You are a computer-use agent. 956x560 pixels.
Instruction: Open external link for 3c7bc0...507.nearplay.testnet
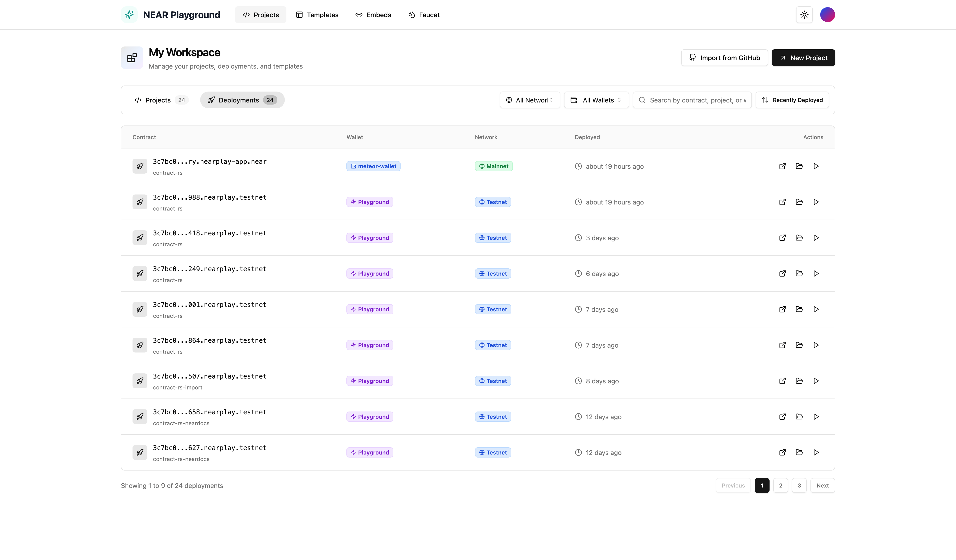click(782, 381)
